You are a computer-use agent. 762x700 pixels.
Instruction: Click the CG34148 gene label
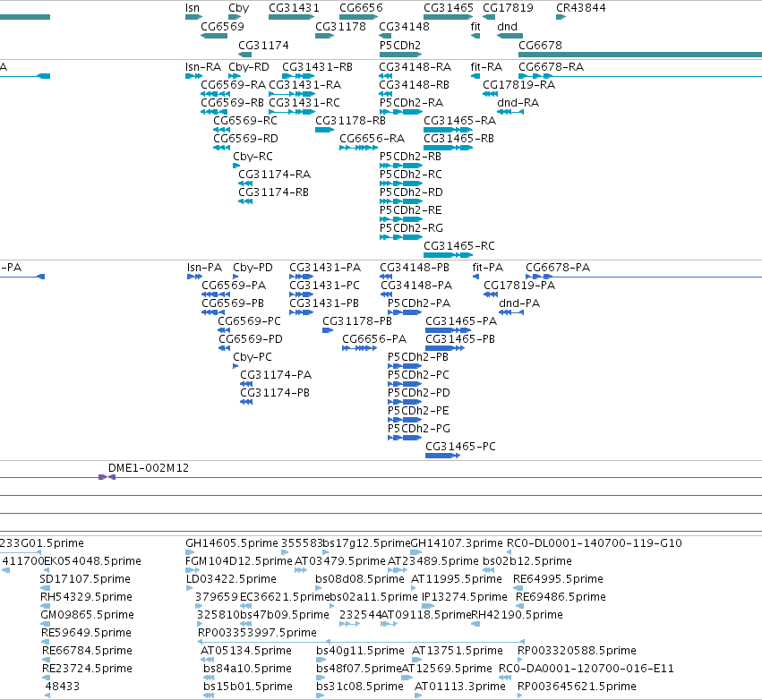tap(405, 26)
